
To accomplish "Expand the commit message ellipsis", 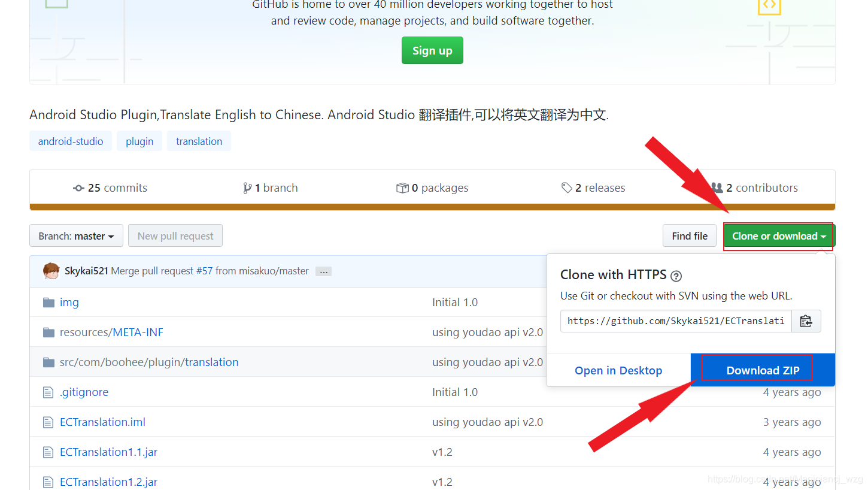I will point(323,271).
